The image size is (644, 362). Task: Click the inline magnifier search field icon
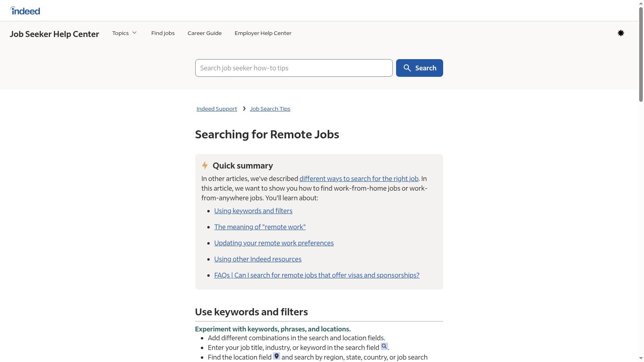384,346
